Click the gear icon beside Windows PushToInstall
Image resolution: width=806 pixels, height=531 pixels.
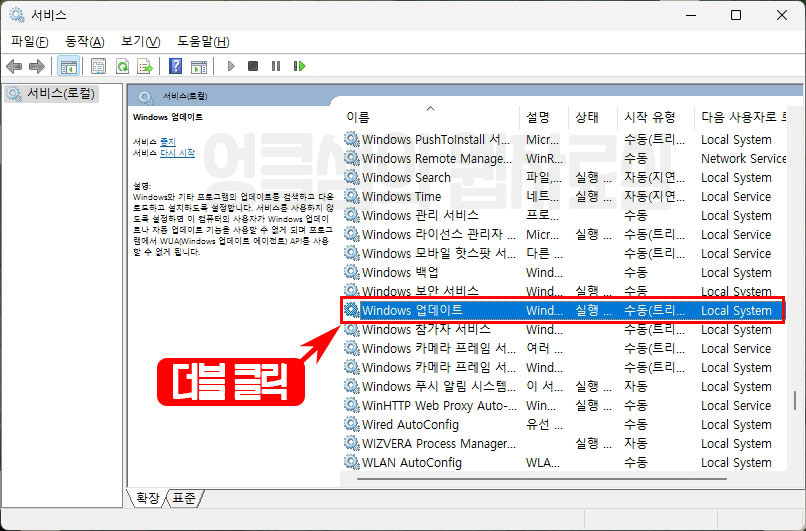coord(352,139)
